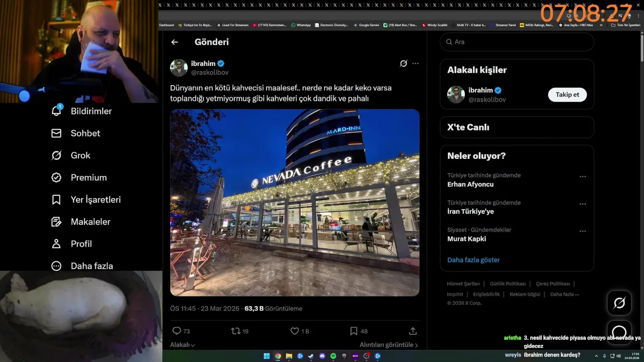
Task: Open the Premium page in the sidebar
Action: point(79,177)
